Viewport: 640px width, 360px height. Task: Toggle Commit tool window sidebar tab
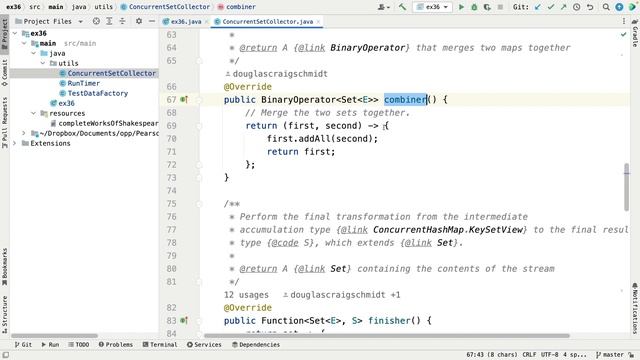(4, 73)
